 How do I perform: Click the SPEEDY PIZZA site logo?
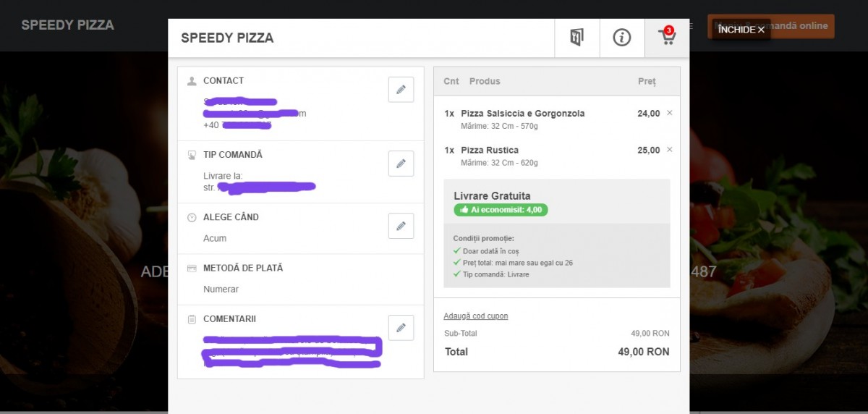pos(67,25)
